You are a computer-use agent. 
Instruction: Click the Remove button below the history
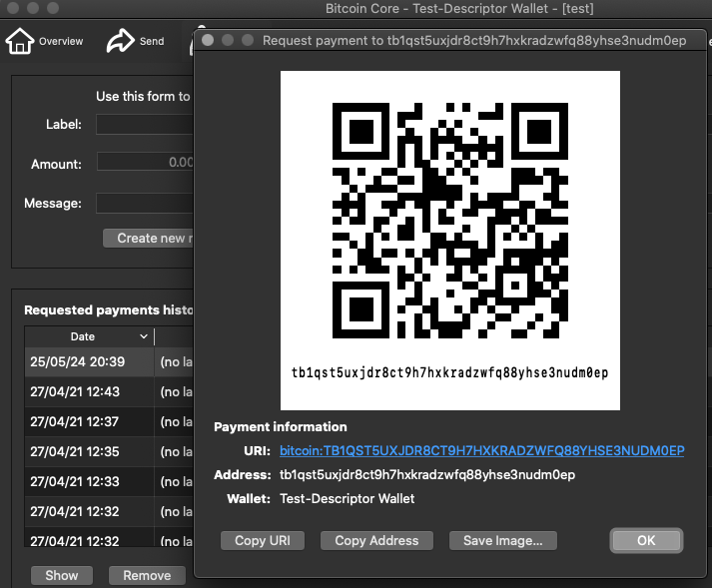(x=147, y=575)
